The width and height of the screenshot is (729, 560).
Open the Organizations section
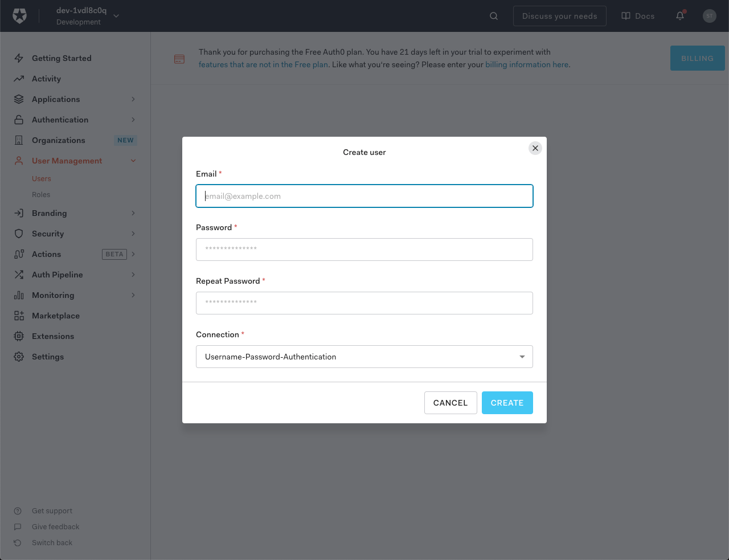tap(59, 140)
